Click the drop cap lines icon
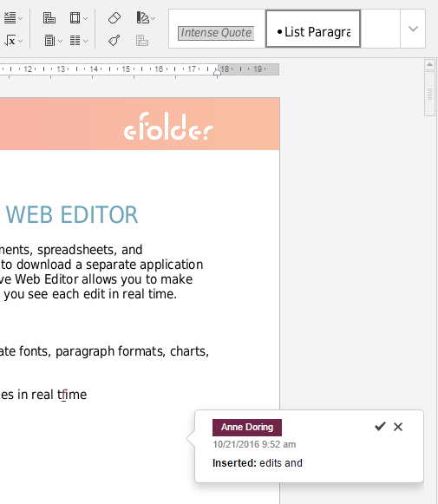The height and width of the screenshot is (504, 438). click(x=10, y=18)
